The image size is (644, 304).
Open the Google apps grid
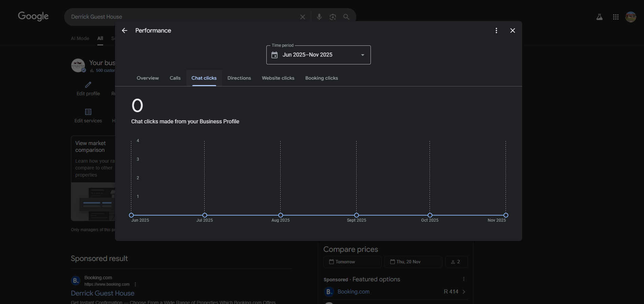pos(615,17)
